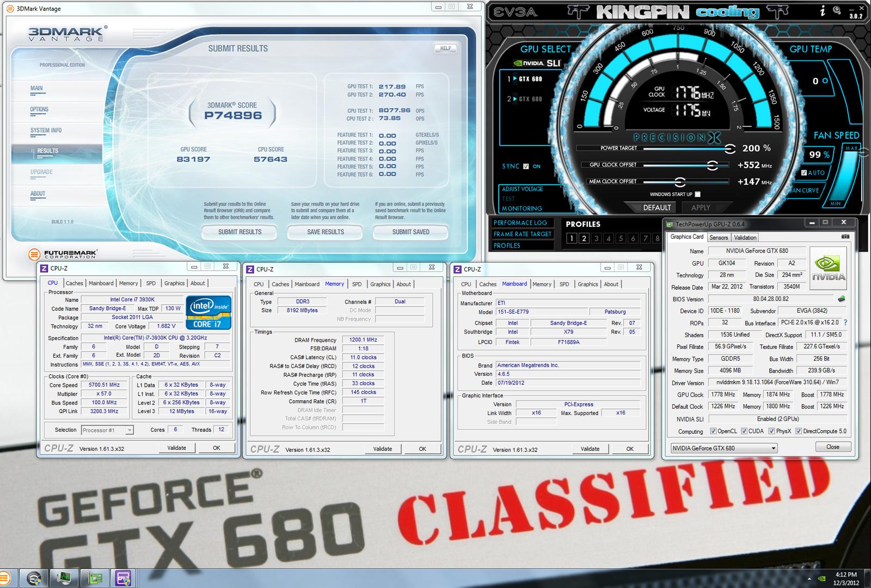Switch to Sensors tab in GPU-Z
Image resolution: width=871 pixels, height=588 pixels.
tap(719, 238)
